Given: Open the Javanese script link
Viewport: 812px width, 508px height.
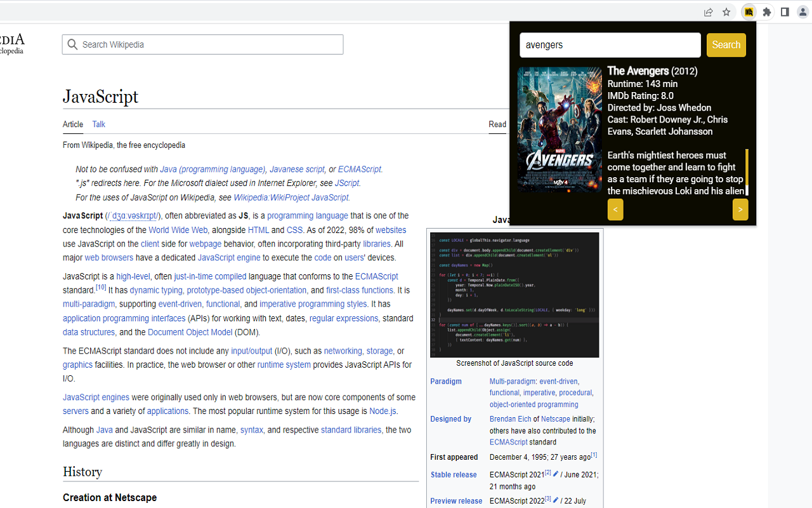Looking at the screenshot, I should click(x=297, y=170).
